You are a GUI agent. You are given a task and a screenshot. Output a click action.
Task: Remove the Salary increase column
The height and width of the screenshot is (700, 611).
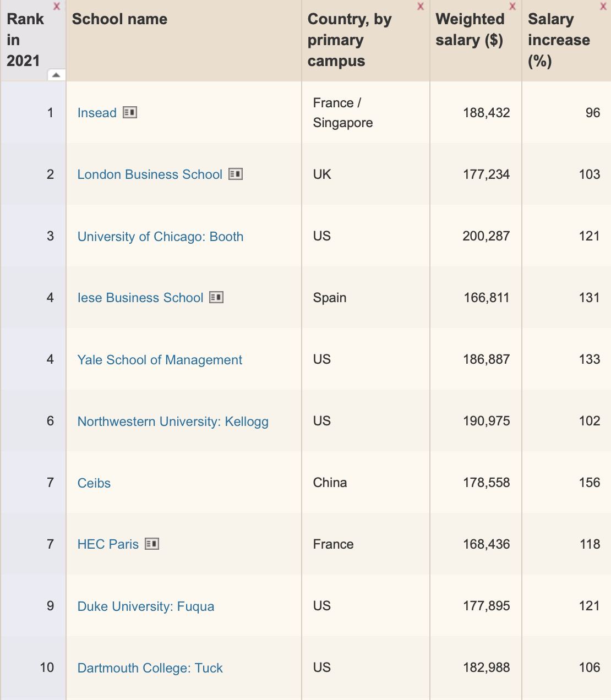(x=603, y=6)
